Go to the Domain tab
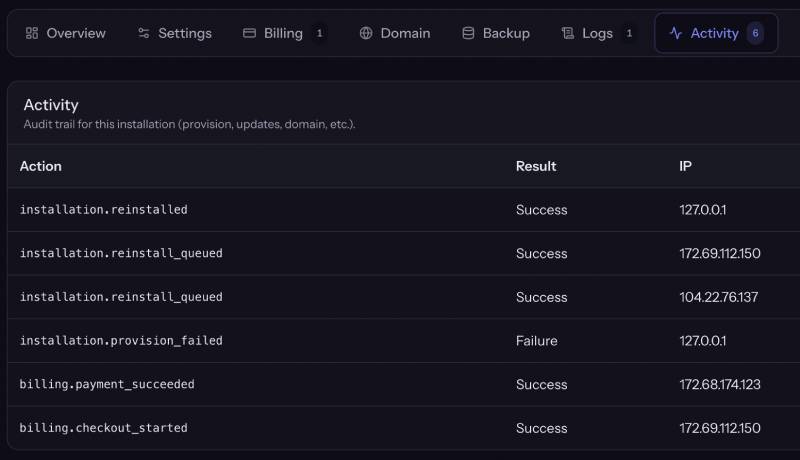The image size is (800, 460). click(395, 33)
